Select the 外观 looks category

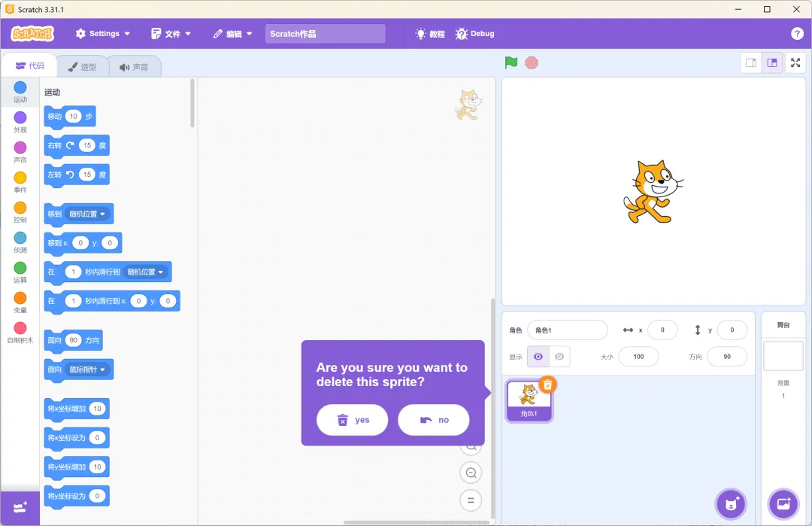pos(20,122)
